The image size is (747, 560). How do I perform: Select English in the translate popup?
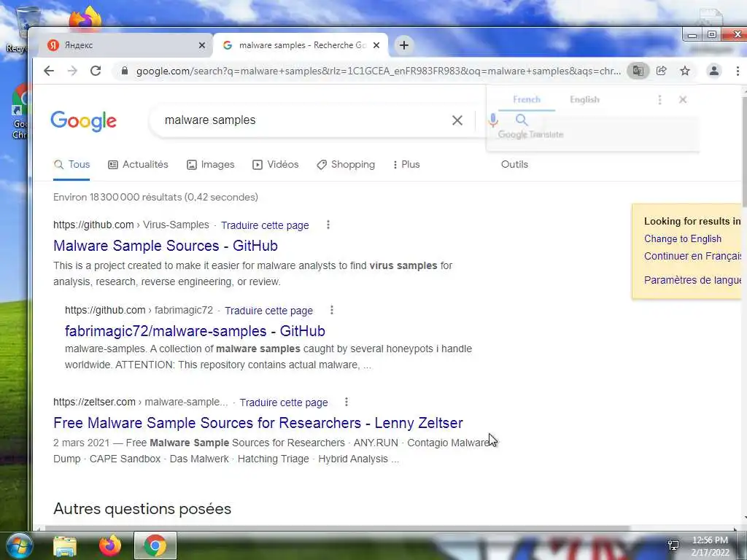pos(584,99)
